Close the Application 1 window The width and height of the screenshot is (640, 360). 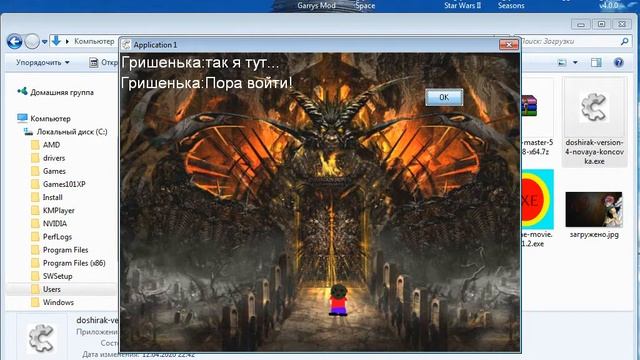[x=509, y=44]
